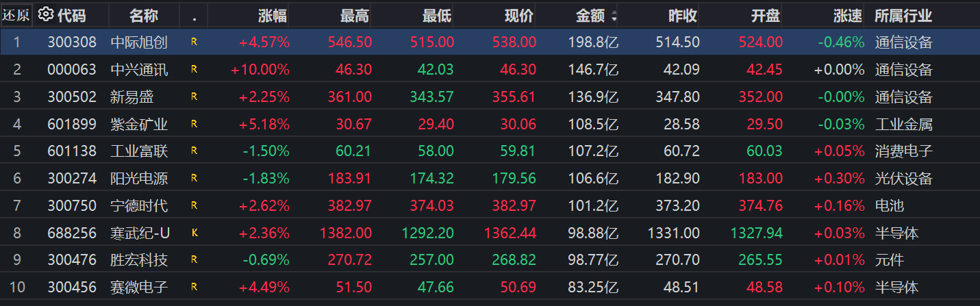Select stock name 寒武纪-U
Image resolution: width=980 pixels, height=306 pixels.
[x=140, y=233]
